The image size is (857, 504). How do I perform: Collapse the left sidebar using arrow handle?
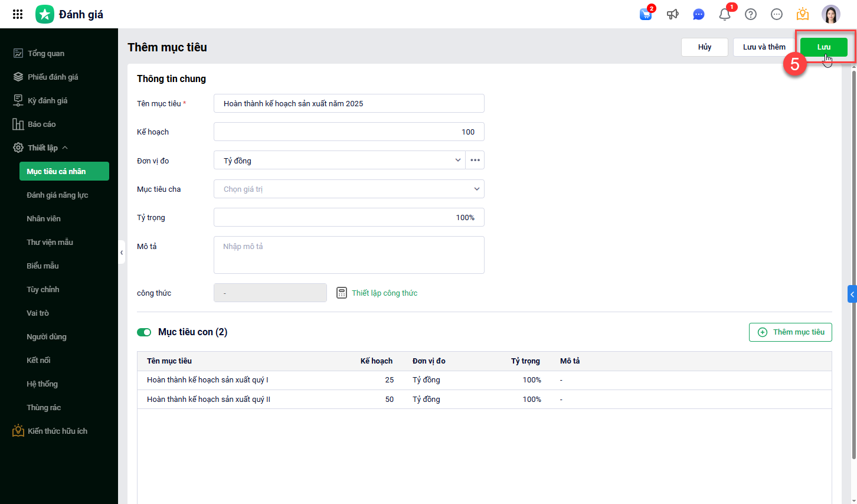point(122,253)
